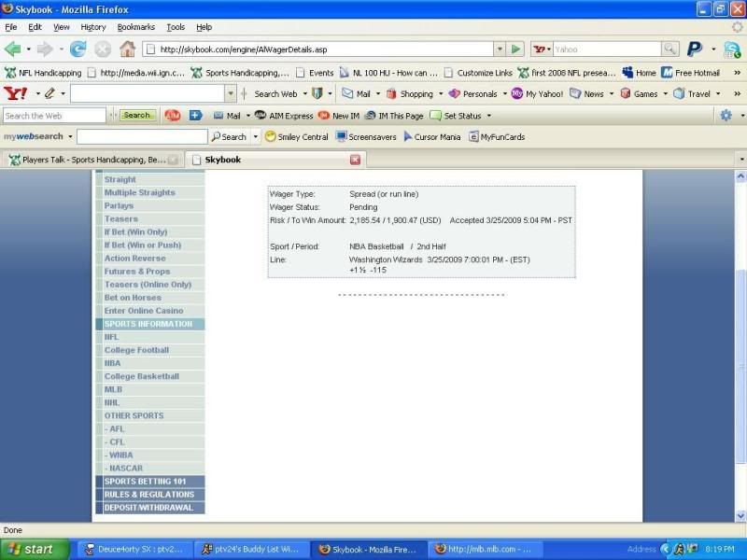Click the MyWebSearch text input field

(x=142, y=136)
